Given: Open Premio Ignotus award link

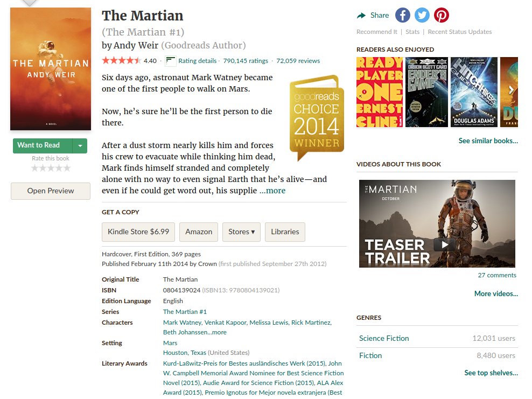Looking at the screenshot, I should (274, 393).
